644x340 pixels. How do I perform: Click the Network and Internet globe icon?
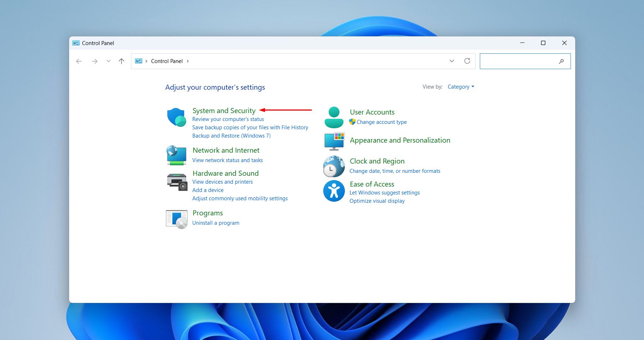pos(176,155)
